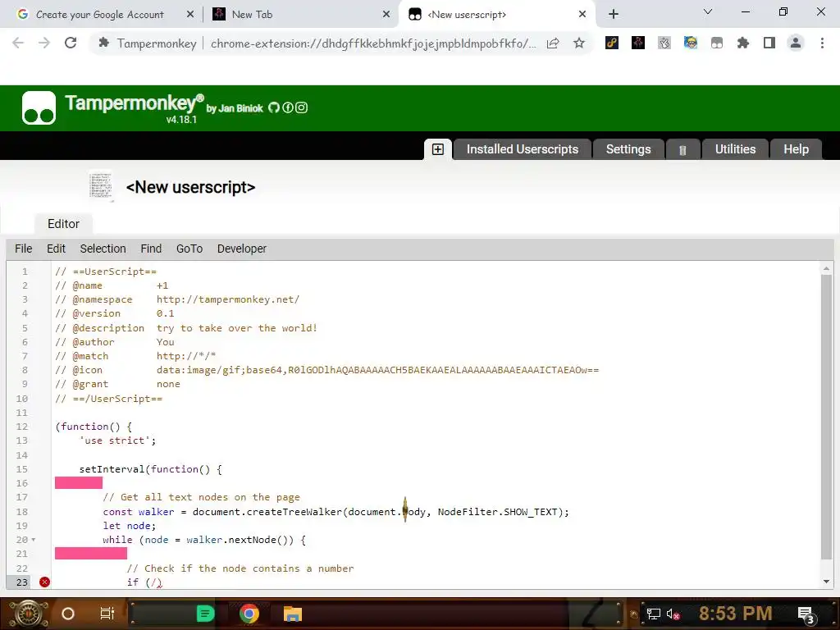The height and width of the screenshot is (630, 840).
Task: Switch to Installed Userscripts tab
Action: click(x=523, y=149)
